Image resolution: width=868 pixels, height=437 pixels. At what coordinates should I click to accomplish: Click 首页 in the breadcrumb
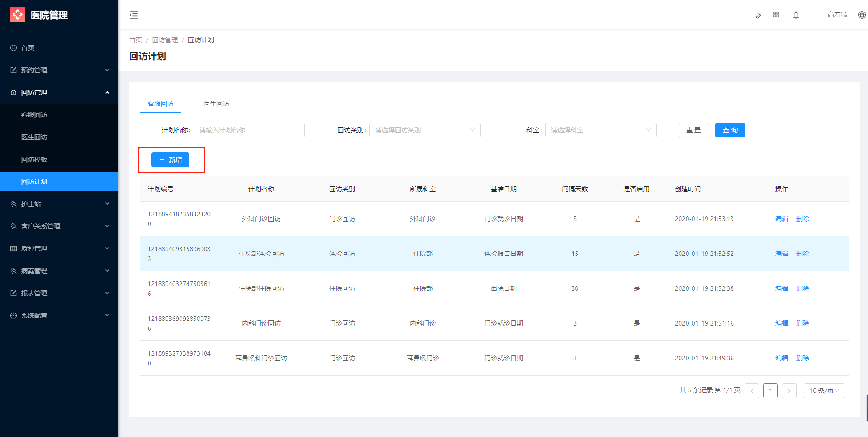(x=136, y=40)
